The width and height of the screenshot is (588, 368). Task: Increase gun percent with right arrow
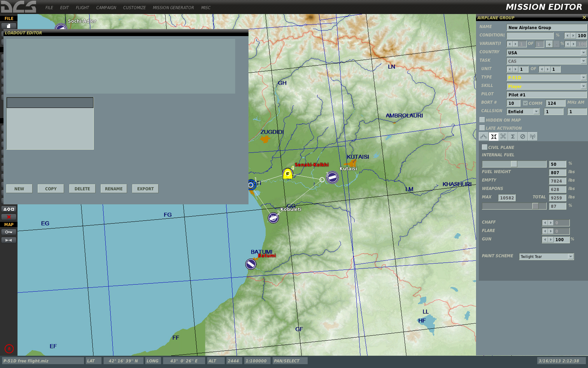tap(551, 240)
